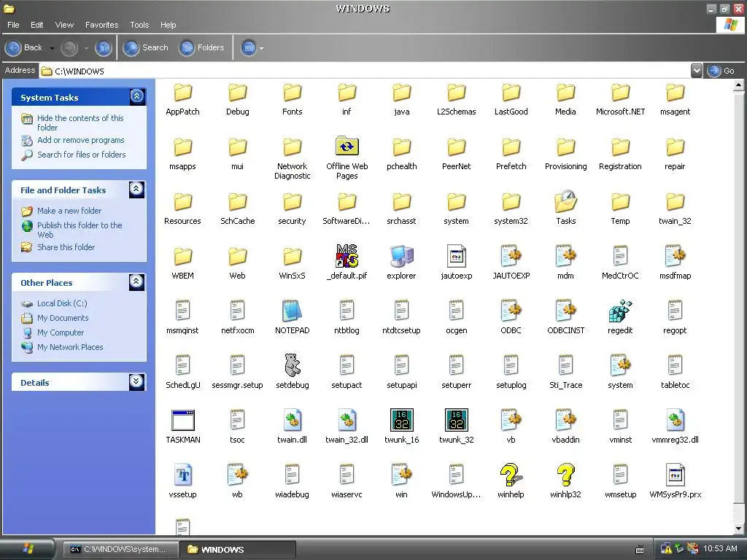Click the Start button on taskbar
Image resolution: width=747 pixels, height=560 pixels.
(x=27, y=549)
